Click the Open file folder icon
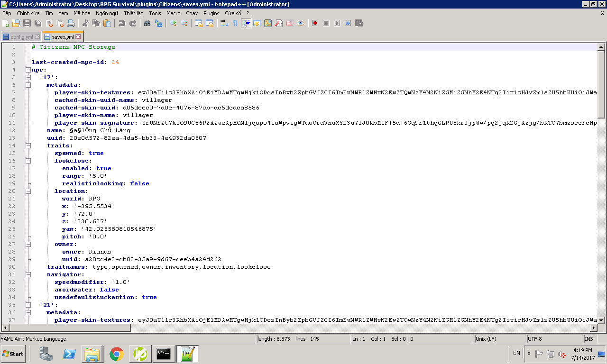607x364 pixels. 16,23
